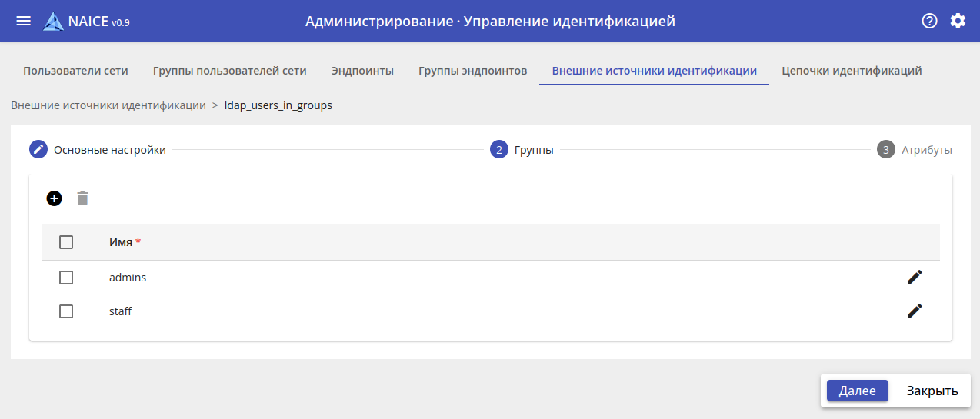
Task: Select the Эндпоинты tab
Action: pos(362,71)
